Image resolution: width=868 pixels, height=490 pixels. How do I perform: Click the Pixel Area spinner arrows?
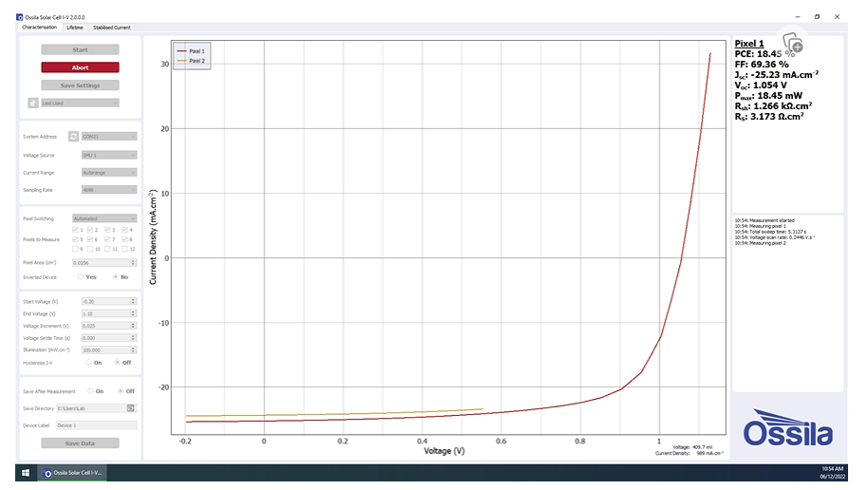pyautogui.click(x=133, y=262)
